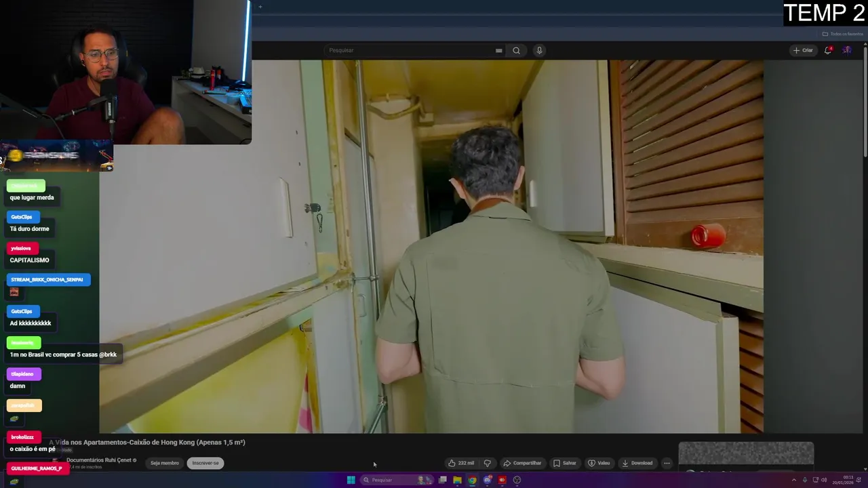This screenshot has width=868, height=488.
Task: Open File Explorer from taskbar
Action: pyautogui.click(x=457, y=480)
